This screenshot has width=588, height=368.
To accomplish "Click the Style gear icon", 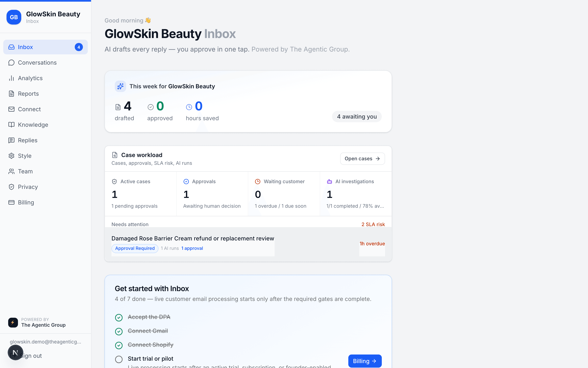I will click(11, 156).
